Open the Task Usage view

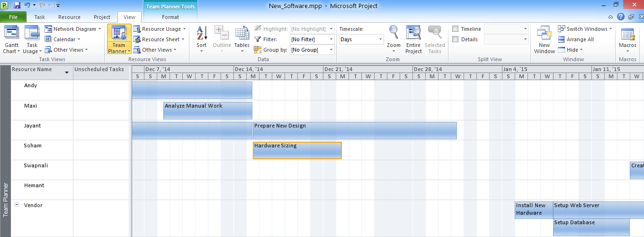32,40
